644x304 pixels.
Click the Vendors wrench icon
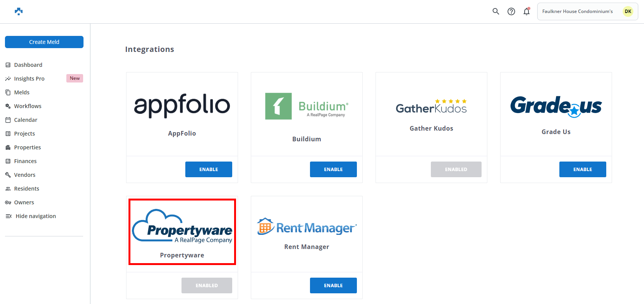point(8,175)
